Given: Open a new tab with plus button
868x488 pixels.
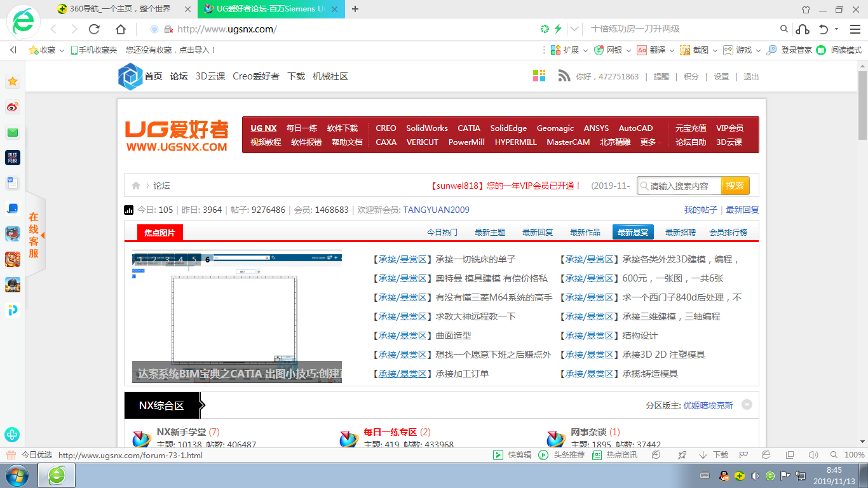Looking at the screenshot, I should [x=355, y=9].
